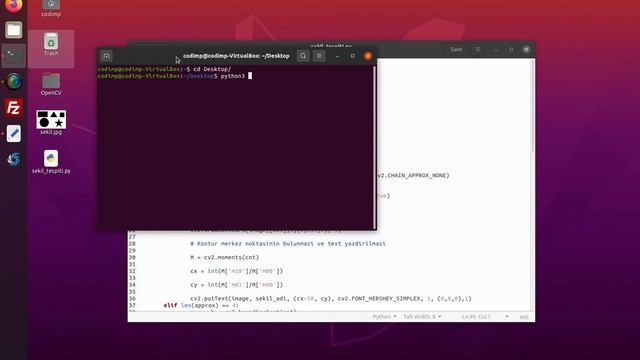Click the cy = int(...) code line
The height and width of the screenshot is (360, 640).
(236, 285)
